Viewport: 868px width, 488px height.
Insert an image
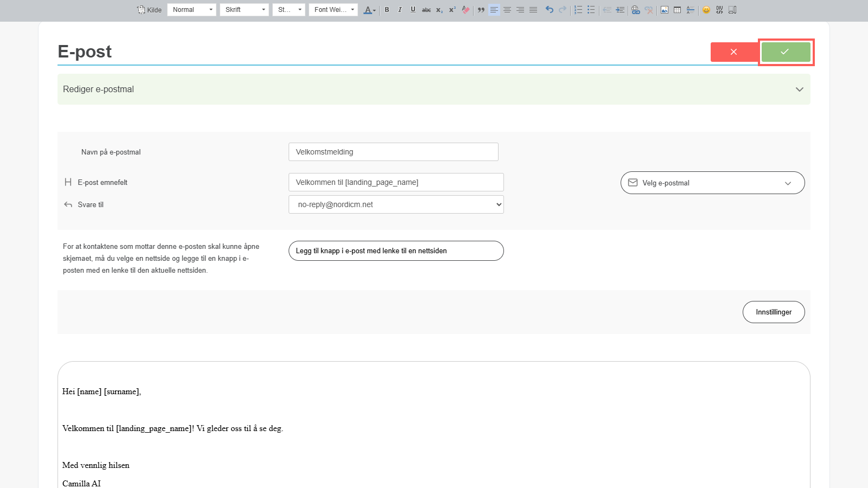[665, 10]
